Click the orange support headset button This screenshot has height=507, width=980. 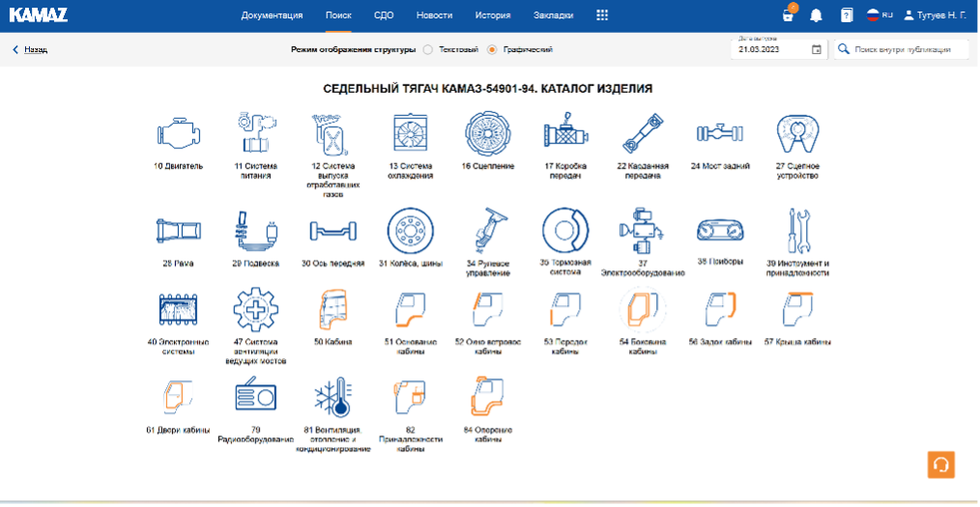(x=941, y=465)
